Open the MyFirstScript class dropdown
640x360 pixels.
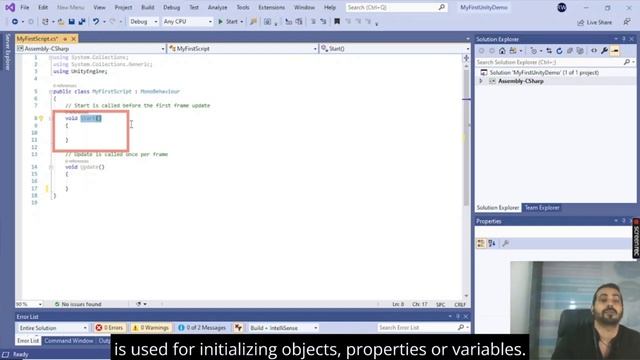click(243, 49)
